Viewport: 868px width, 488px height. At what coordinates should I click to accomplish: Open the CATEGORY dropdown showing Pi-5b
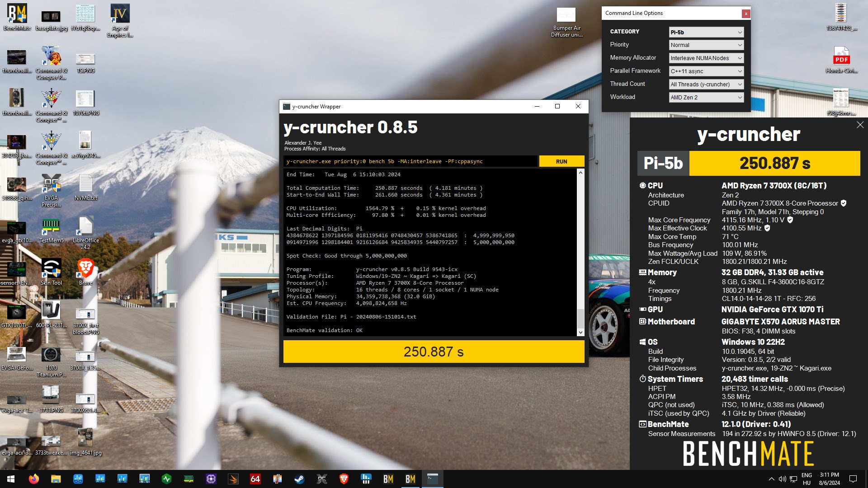[x=706, y=32]
